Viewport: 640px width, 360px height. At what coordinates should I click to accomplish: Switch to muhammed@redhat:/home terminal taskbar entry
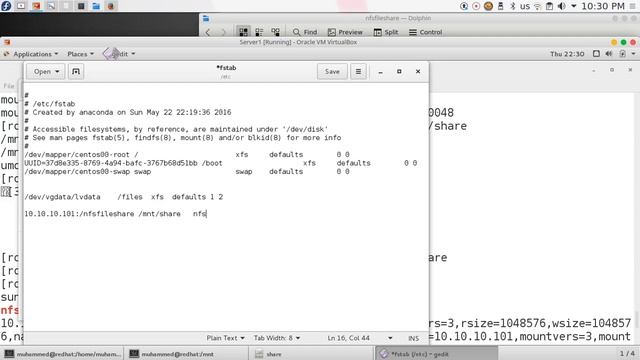click(62, 354)
